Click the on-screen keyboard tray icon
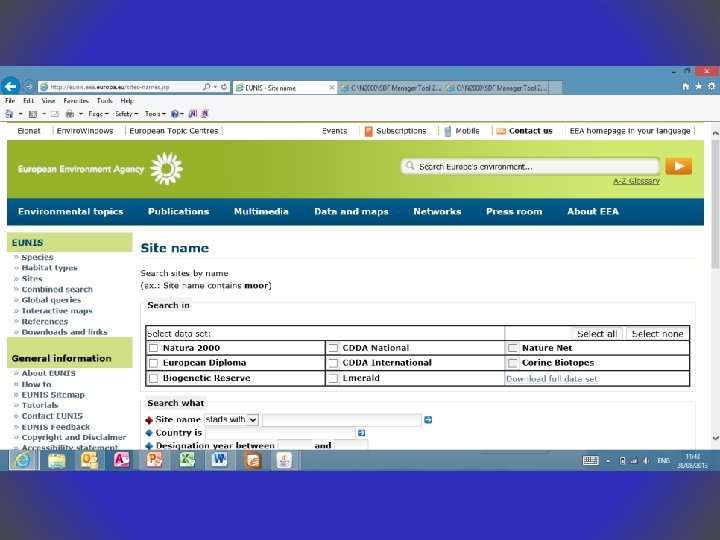This screenshot has height=540, width=720. click(590, 461)
